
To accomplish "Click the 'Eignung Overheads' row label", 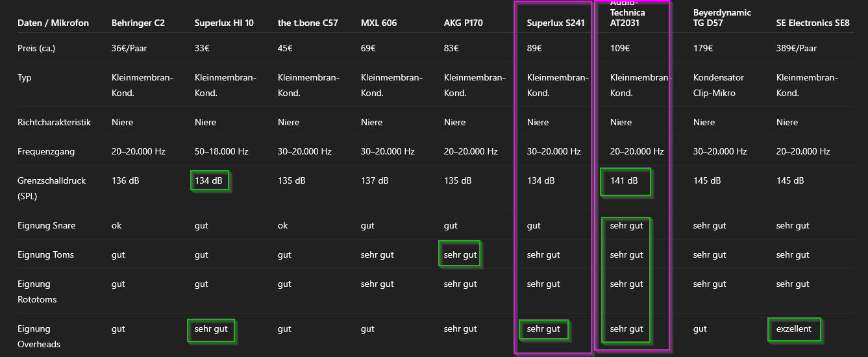I will pos(39,336).
